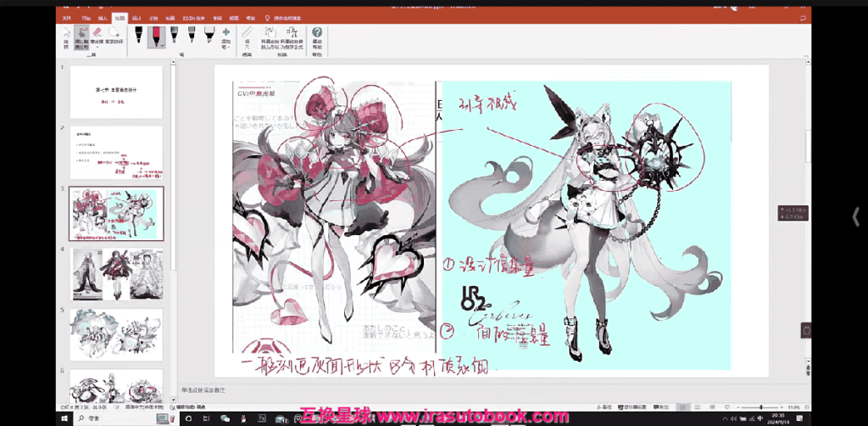Open the red pen options arrow
The height and width of the screenshot is (426, 868).
pos(162,46)
